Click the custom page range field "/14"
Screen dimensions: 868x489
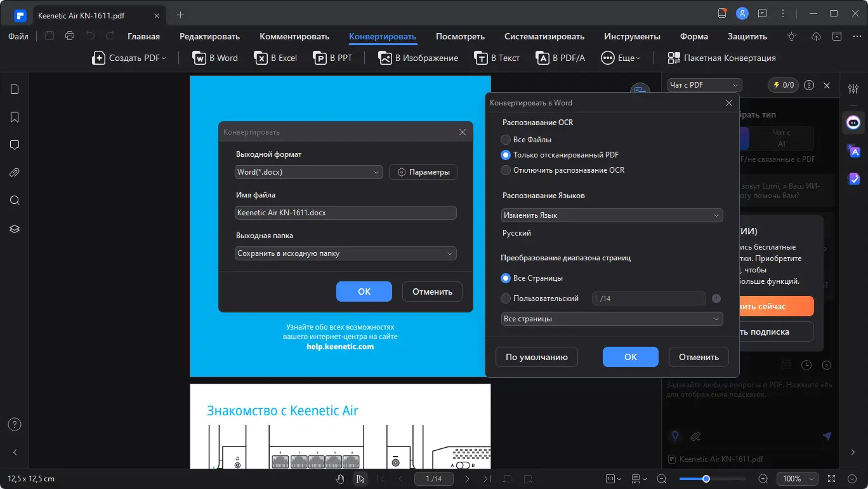[648, 298]
